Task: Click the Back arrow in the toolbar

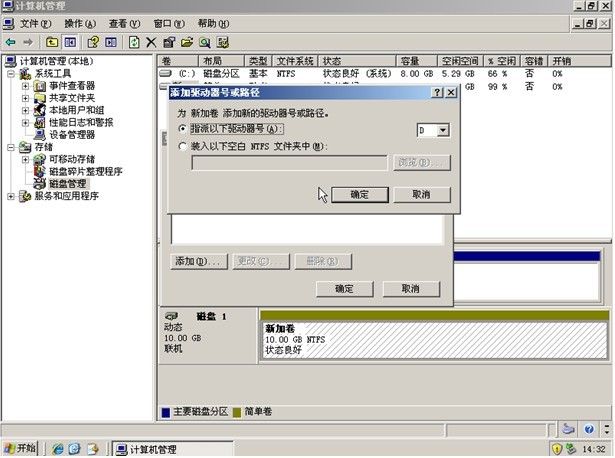Action: (x=11, y=42)
